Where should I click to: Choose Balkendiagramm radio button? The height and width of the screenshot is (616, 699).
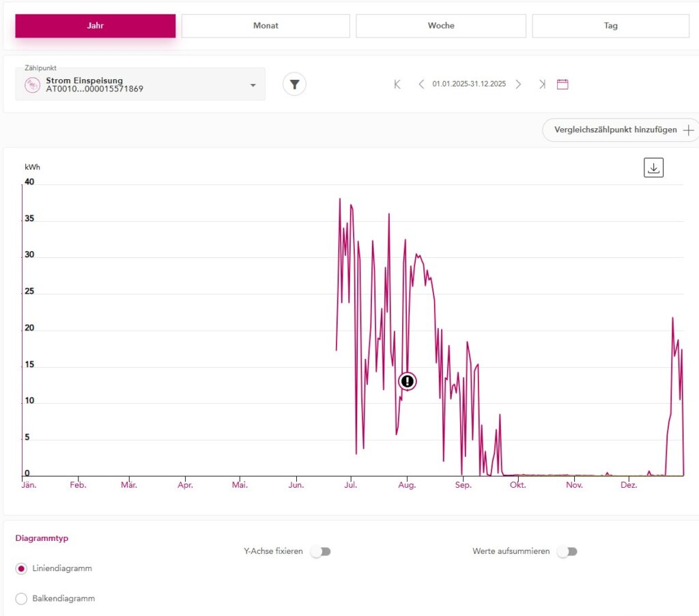pos(22,599)
